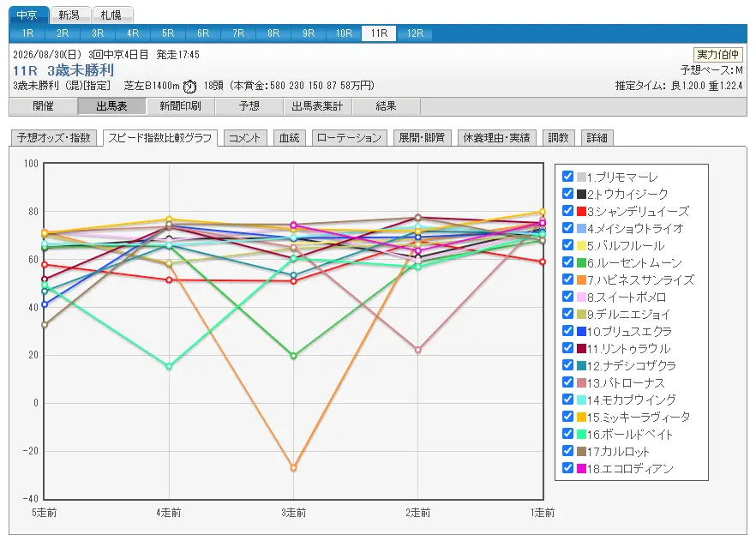Open the 結果 tab
The height and width of the screenshot is (541, 756).
(x=387, y=106)
